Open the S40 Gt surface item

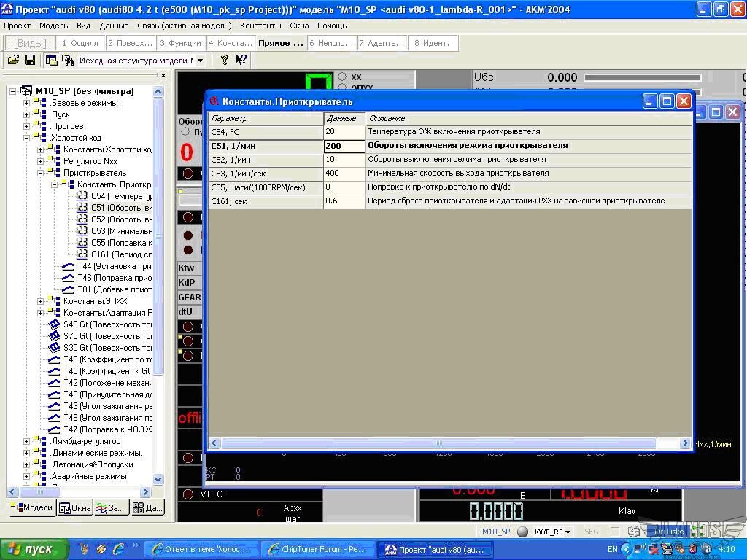107,324
